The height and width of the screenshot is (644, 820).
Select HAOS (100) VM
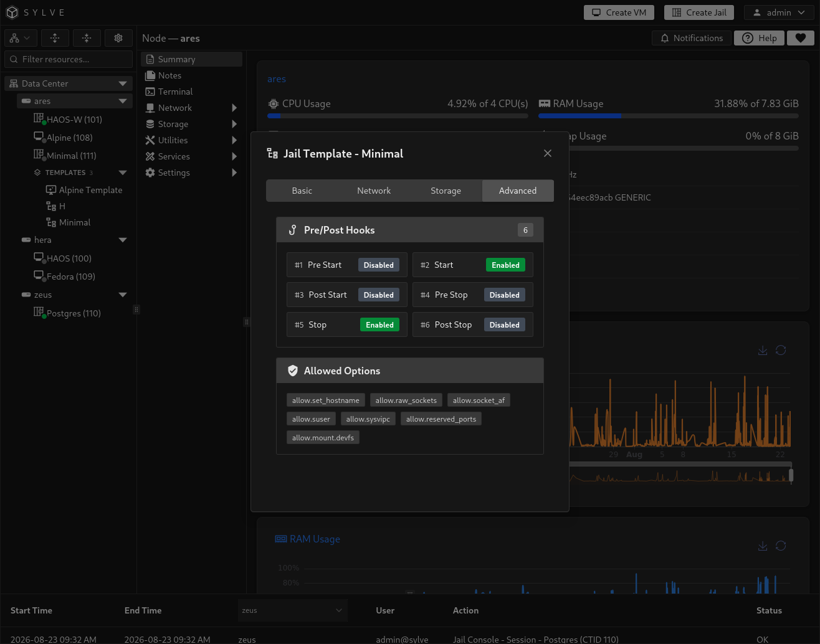click(x=69, y=258)
